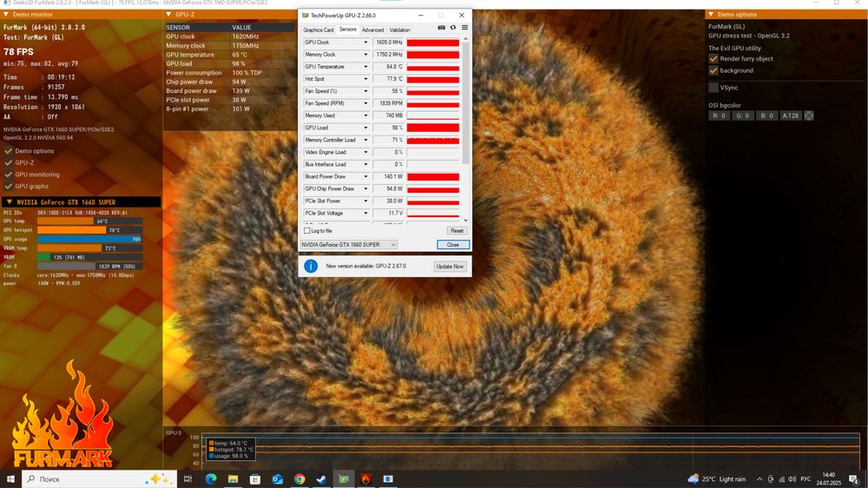Switch to GPU-Z taskbar icon

344,478
